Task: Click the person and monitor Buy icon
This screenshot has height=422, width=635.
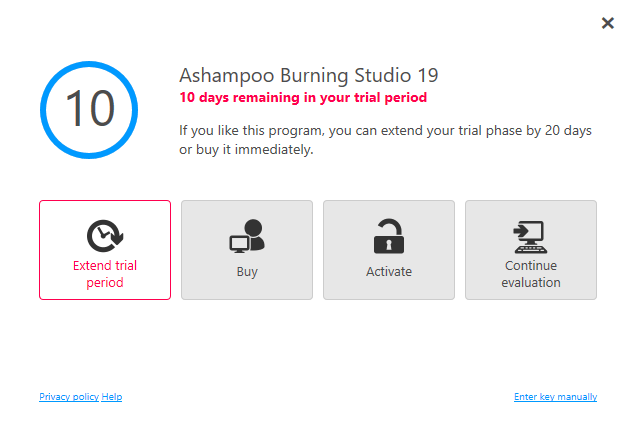Action: (247, 236)
